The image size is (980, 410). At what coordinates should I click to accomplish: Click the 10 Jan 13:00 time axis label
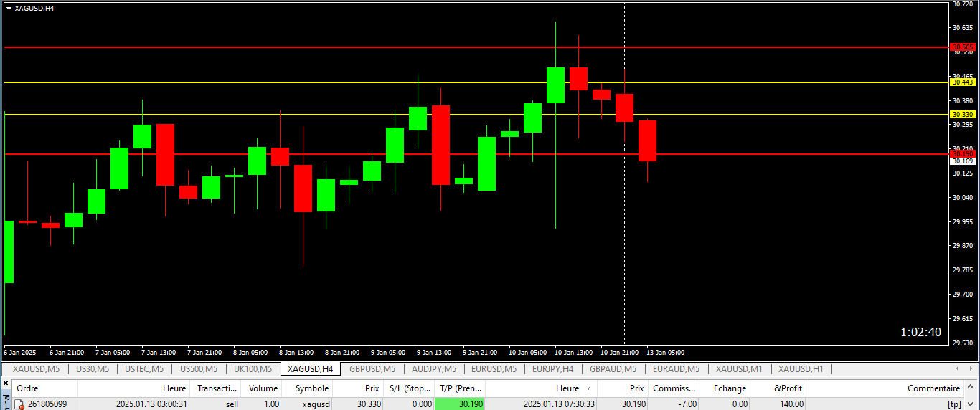[574, 353]
